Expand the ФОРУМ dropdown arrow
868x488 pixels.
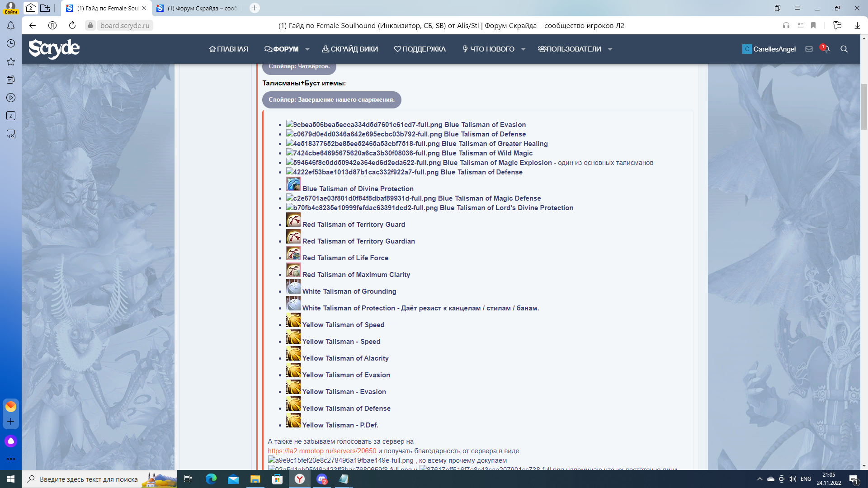(x=307, y=49)
